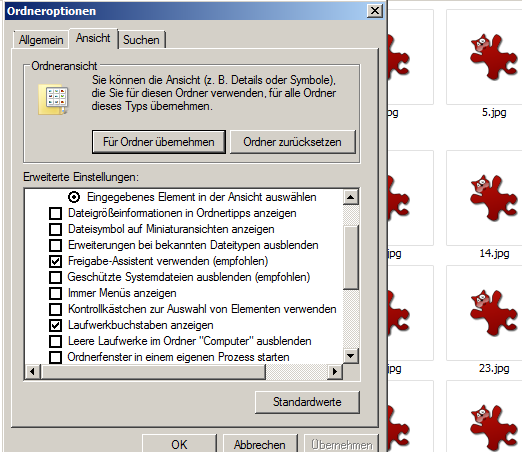Check Dateisymbol auf Miniaturansichten anzeigen
522x452 pixels.
pyautogui.click(x=55, y=229)
